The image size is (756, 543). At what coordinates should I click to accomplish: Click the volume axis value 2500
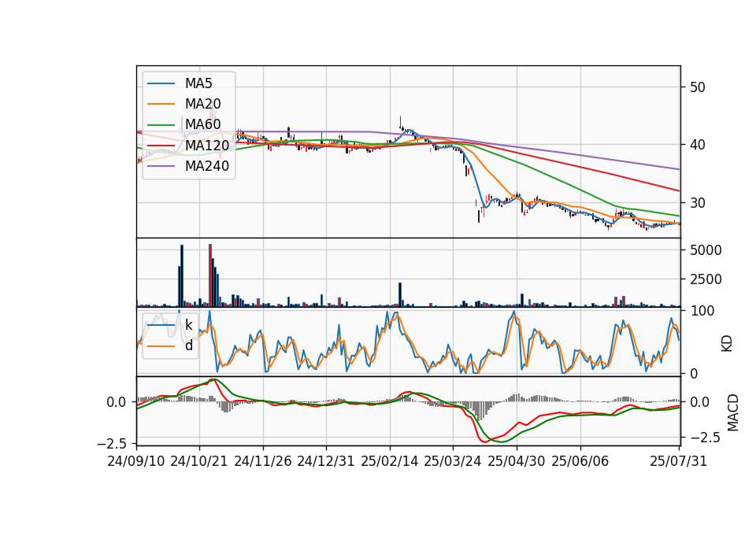706,279
